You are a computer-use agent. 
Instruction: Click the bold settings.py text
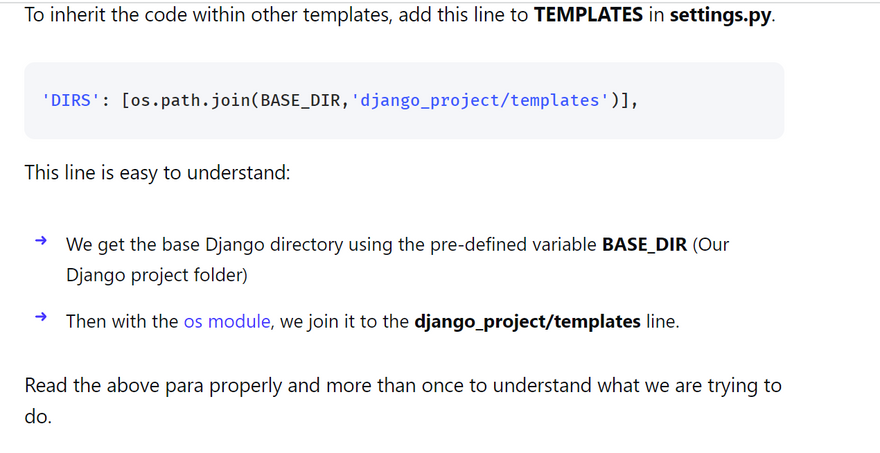(721, 17)
